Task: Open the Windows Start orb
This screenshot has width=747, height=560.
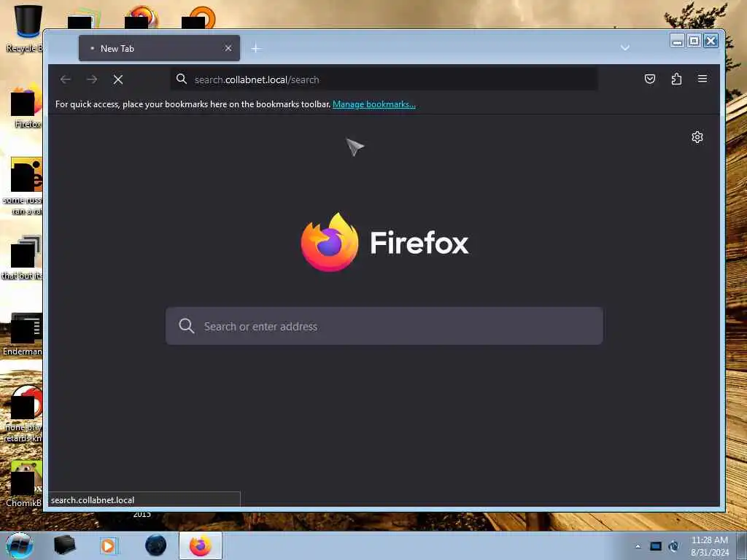Action: 20,545
